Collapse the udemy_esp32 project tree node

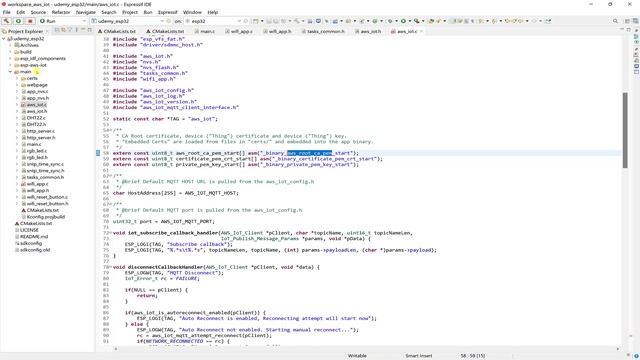(x=4, y=39)
